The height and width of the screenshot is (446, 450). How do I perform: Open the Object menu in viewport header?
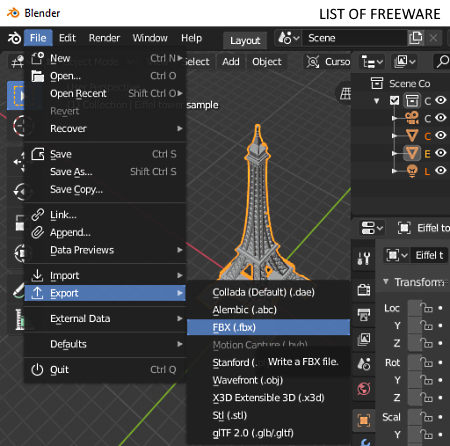(267, 62)
